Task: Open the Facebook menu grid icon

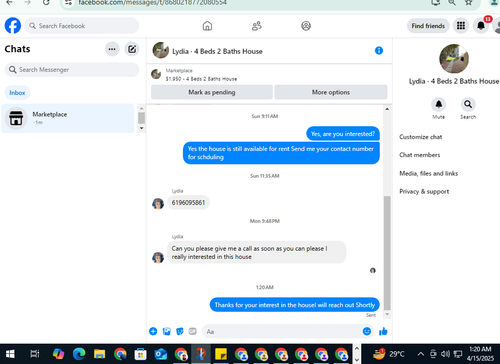Action: coord(461,26)
